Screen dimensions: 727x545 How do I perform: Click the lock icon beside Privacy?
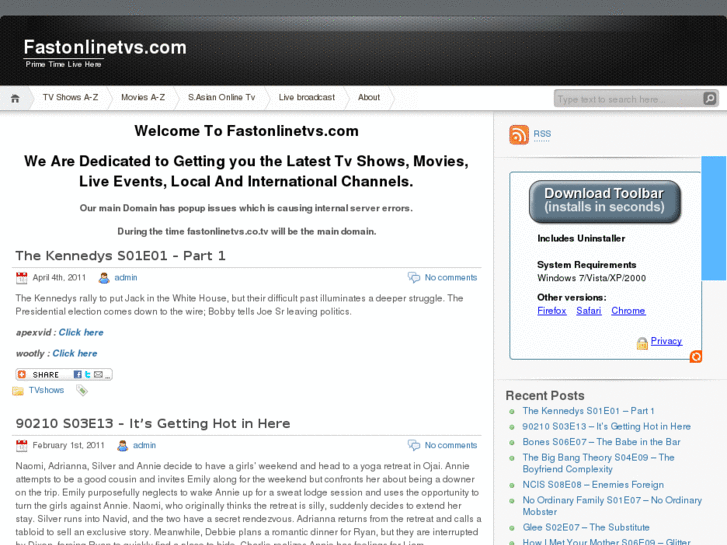(x=642, y=343)
